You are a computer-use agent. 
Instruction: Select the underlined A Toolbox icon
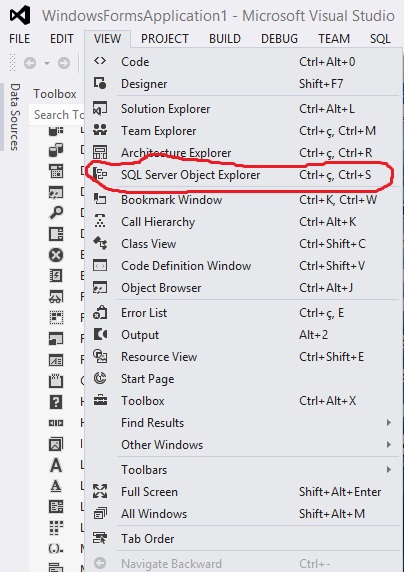[x=56, y=486]
